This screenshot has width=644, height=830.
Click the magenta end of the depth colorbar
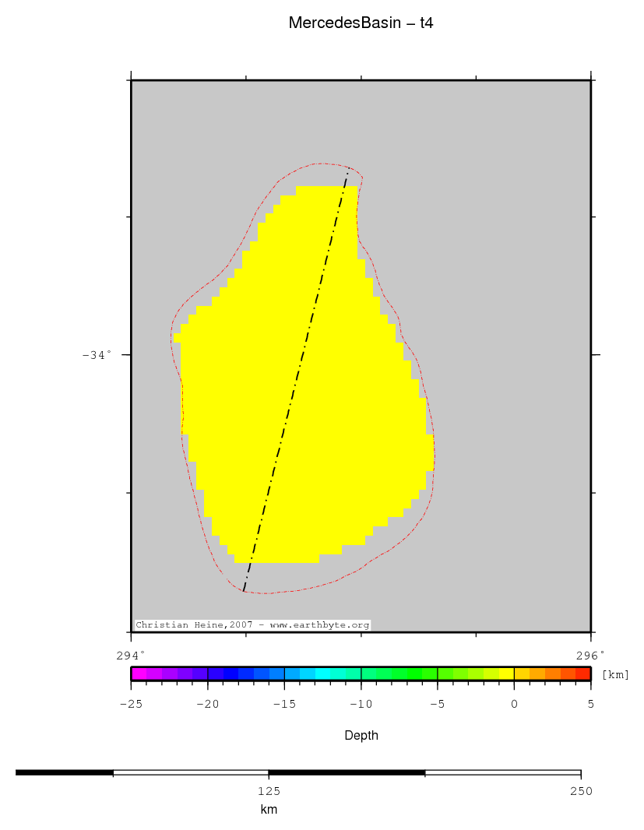tap(139, 674)
